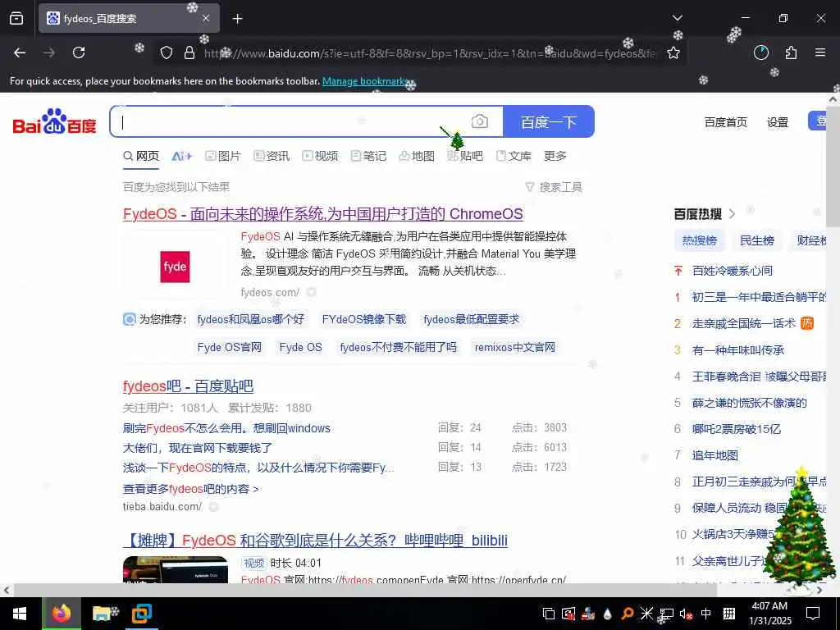Viewport: 840px width, 630px height.
Task: Expand 百度热搜 chevron arrow
Action: click(732, 214)
